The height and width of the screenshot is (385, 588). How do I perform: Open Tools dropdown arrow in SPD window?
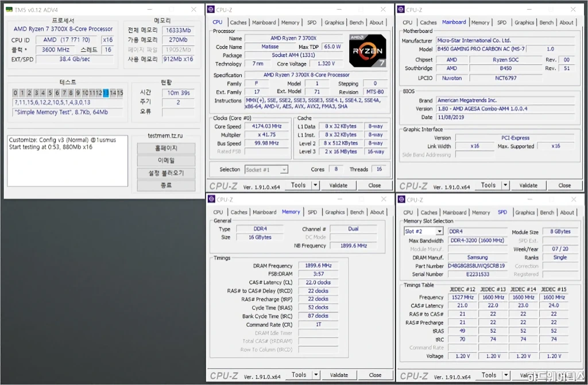point(506,375)
